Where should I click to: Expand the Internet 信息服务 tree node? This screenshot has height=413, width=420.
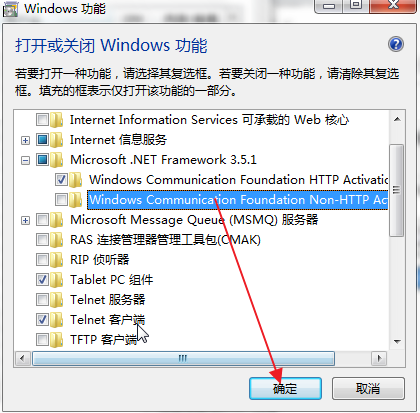pos(25,140)
